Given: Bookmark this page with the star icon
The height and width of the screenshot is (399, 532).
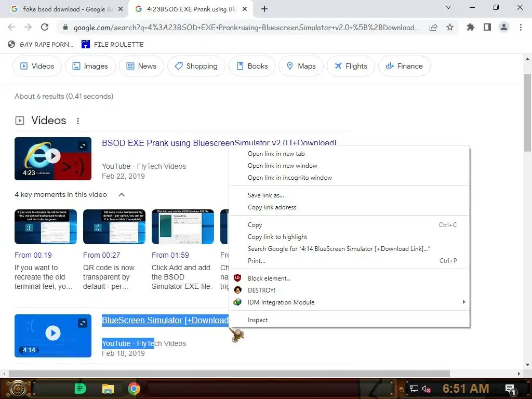Looking at the screenshot, I should click(450, 27).
